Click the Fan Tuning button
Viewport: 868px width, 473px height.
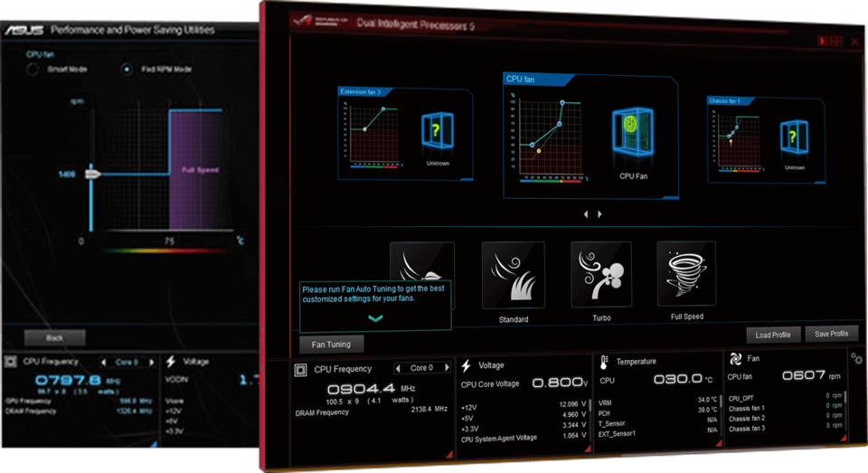click(x=331, y=345)
